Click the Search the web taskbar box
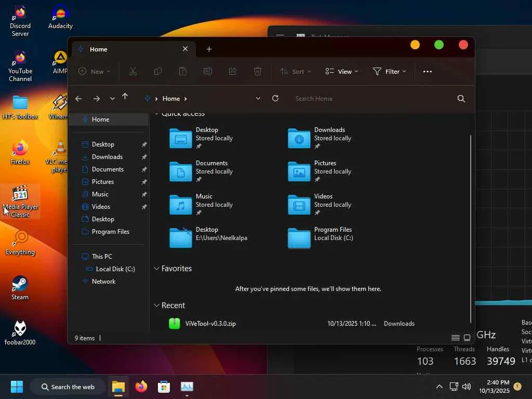Image resolution: width=532 pixels, height=399 pixels. (x=68, y=387)
